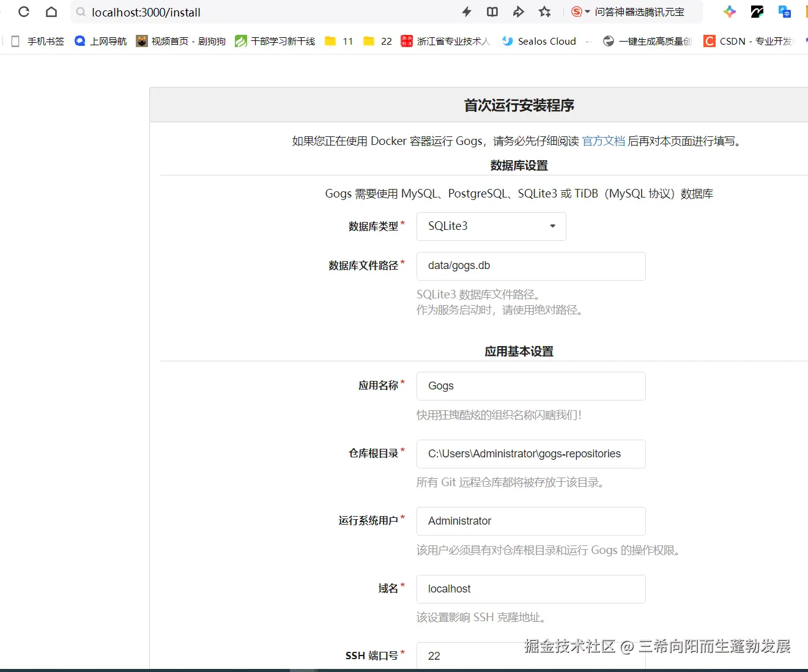Open the 浙江省专业技术人 bookmark
This screenshot has width=808, height=672.
pyautogui.click(x=445, y=41)
